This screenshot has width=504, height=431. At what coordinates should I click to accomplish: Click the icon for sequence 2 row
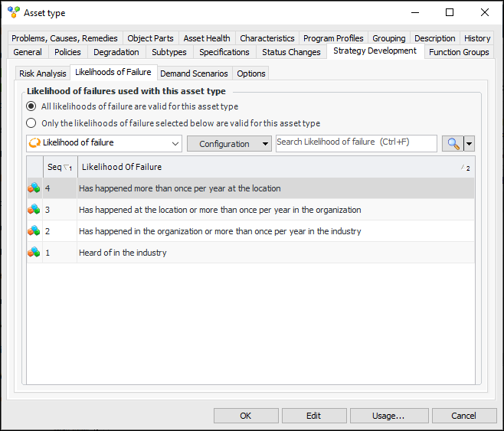click(x=34, y=231)
